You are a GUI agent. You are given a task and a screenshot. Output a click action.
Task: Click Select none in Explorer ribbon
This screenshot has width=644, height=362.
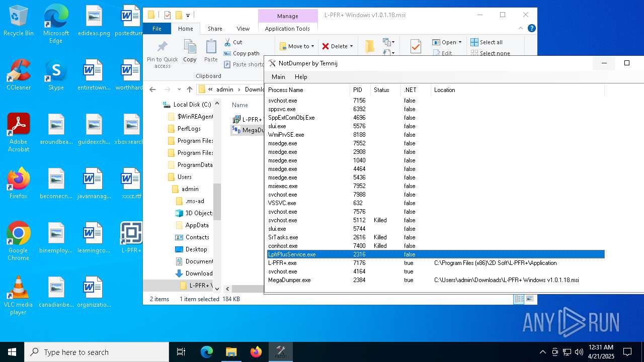[x=490, y=53]
